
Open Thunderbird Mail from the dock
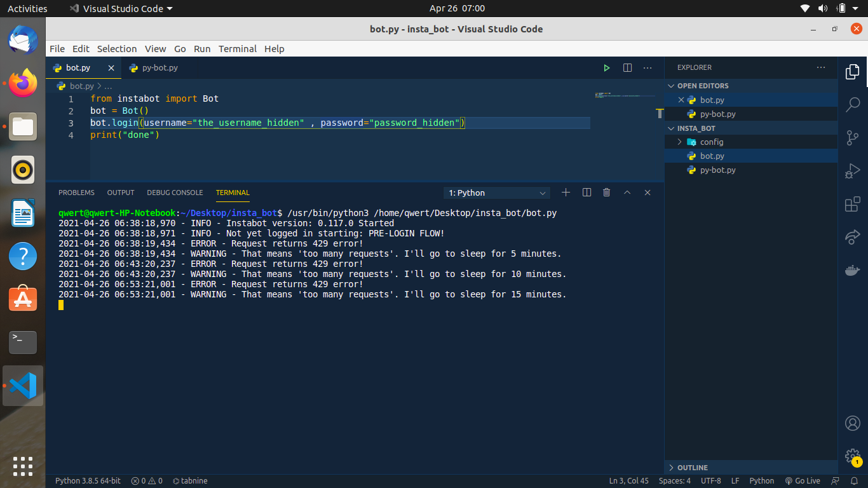point(23,41)
